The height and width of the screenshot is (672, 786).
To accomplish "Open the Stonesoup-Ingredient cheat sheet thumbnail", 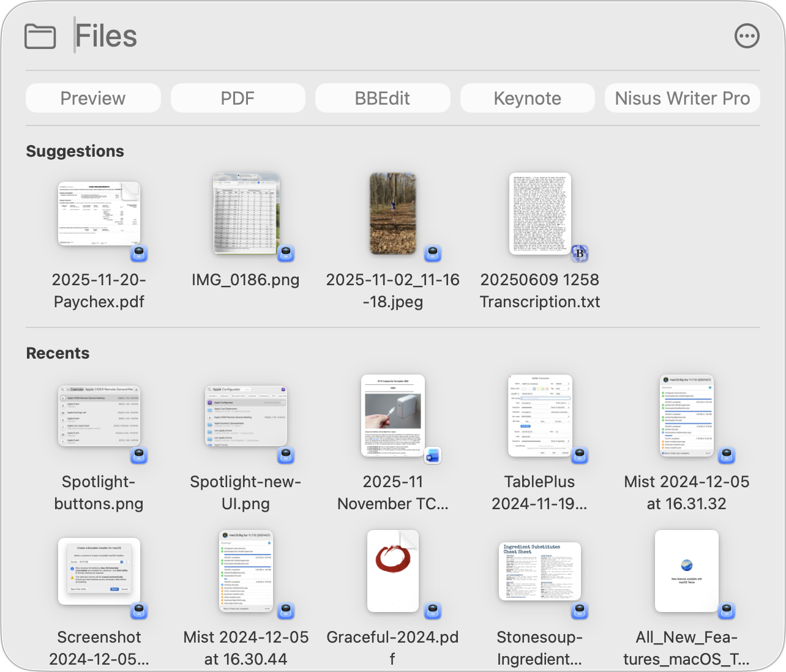I will (539, 571).
